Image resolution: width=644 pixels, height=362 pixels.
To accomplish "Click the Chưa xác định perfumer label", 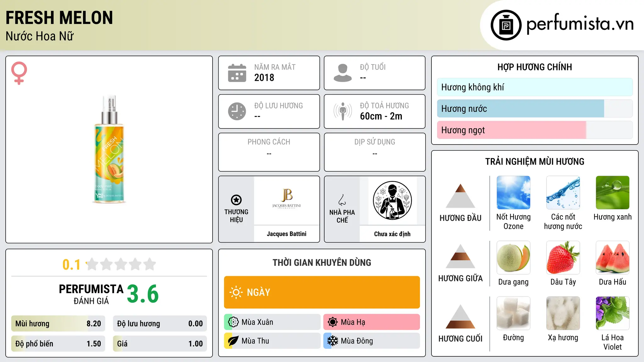I will (x=392, y=234).
